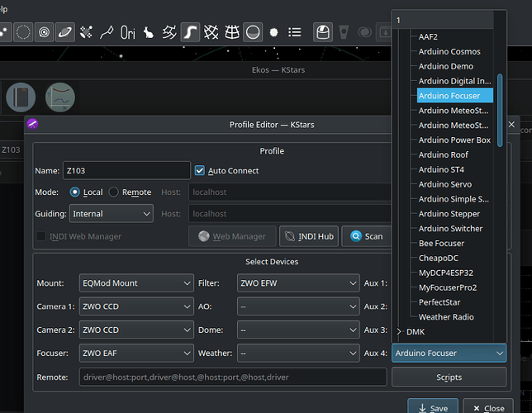This screenshot has height=413, width=532.
Task: Toggle constellation lines icon
Action: [x=107, y=32]
